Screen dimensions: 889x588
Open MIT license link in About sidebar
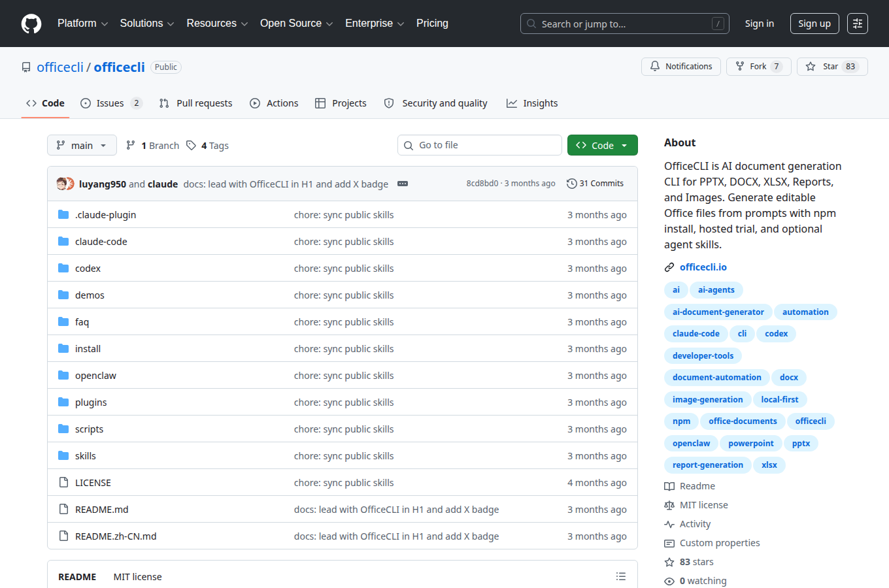(x=696, y=505)
